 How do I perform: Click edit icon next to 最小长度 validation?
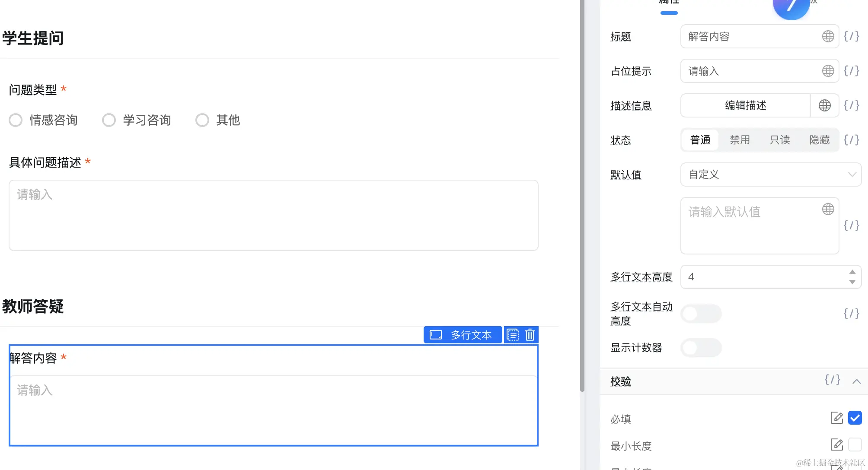pos(836,445)
